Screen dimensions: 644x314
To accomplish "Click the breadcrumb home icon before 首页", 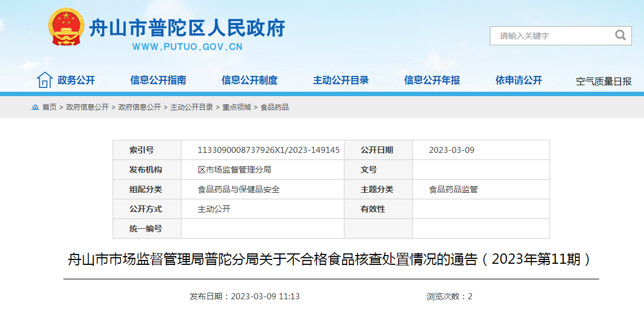I will click(36, 108).
